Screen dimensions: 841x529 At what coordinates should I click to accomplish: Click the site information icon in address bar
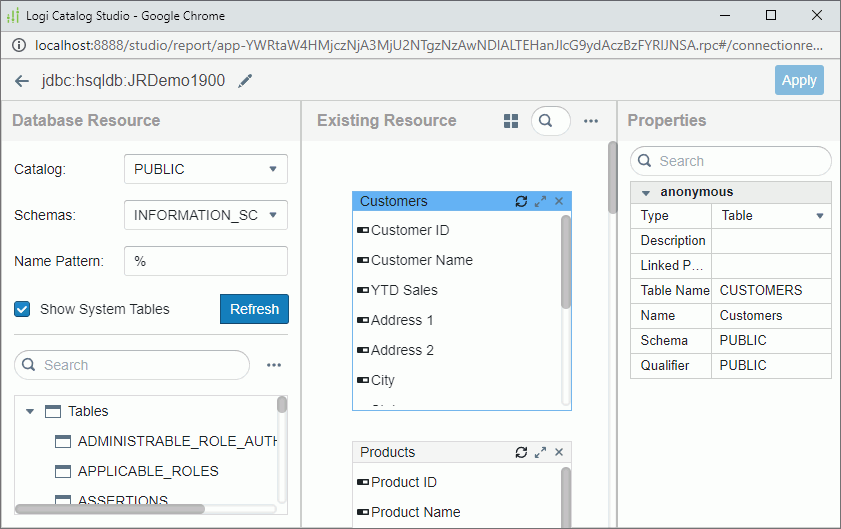pyautogui.click(x=19, y=46)
